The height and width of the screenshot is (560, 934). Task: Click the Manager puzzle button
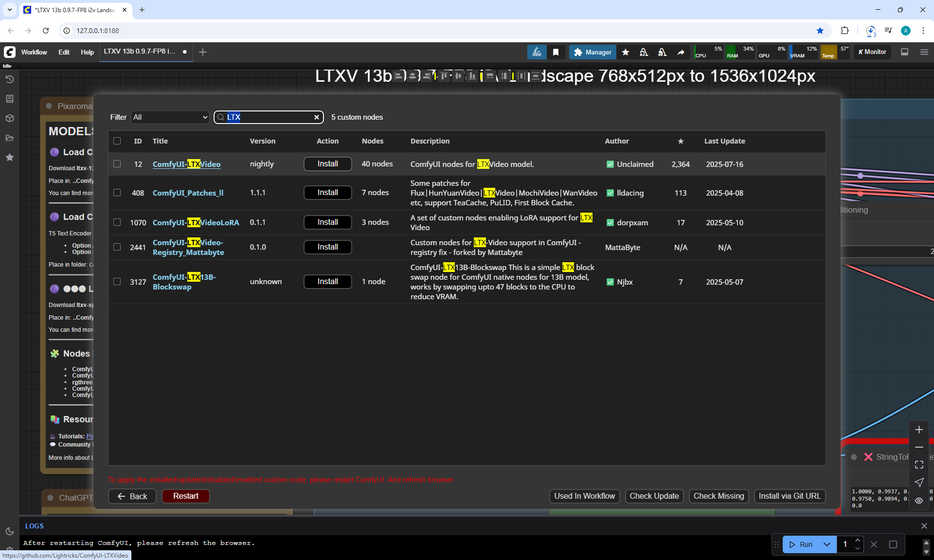592,52
